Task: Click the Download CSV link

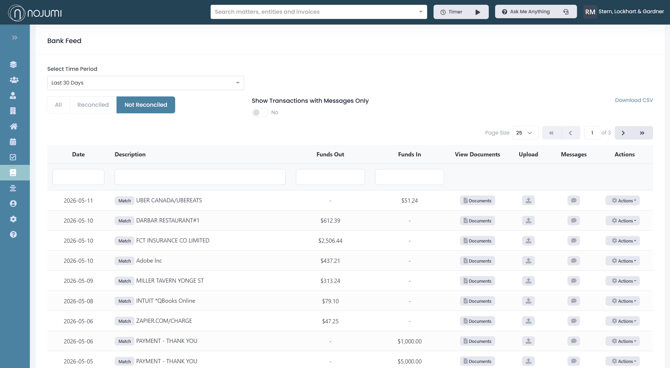Action: click(x=634, y=100)
